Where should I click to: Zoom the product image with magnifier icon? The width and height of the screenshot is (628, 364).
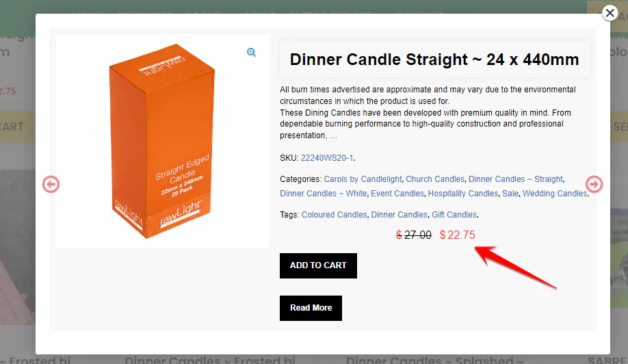click(251, 53)
